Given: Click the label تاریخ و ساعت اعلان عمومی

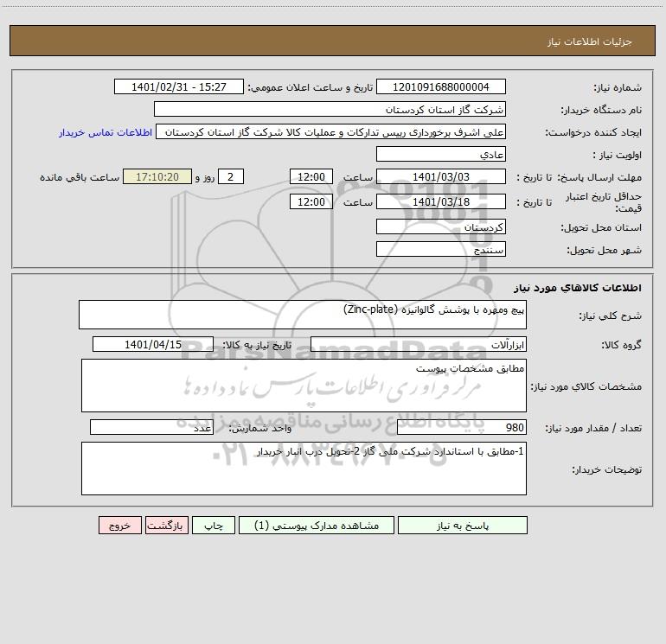Looking at the screenshot, I should pyautogui.click(x=311, y=87).
